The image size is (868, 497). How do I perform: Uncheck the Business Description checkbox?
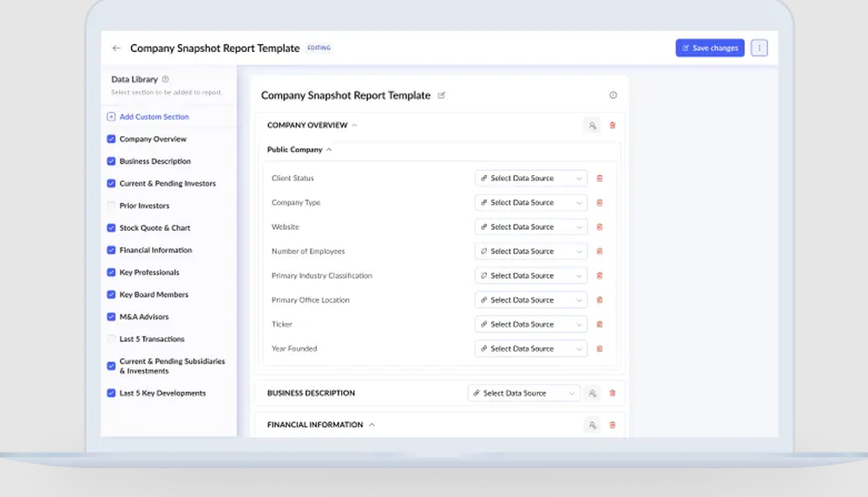(x=111, y=161)
